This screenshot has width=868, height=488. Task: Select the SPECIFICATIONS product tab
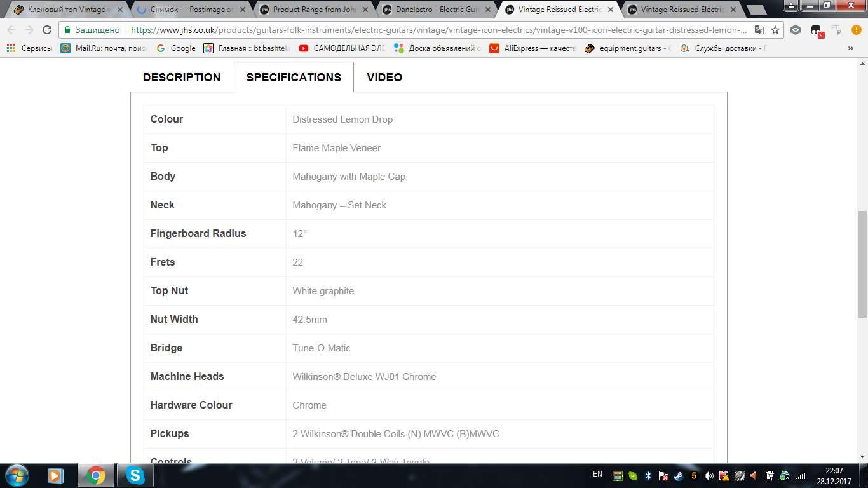[x=294, y=78]
